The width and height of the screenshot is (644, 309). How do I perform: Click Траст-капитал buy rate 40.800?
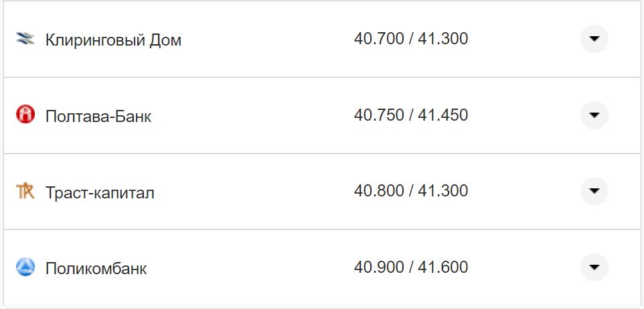click(x=379, y=191)
